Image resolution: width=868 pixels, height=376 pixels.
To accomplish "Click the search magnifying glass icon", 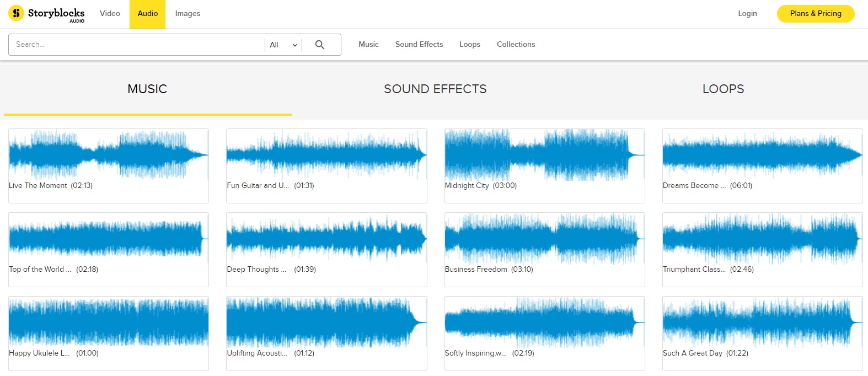I will click(320, 45).
